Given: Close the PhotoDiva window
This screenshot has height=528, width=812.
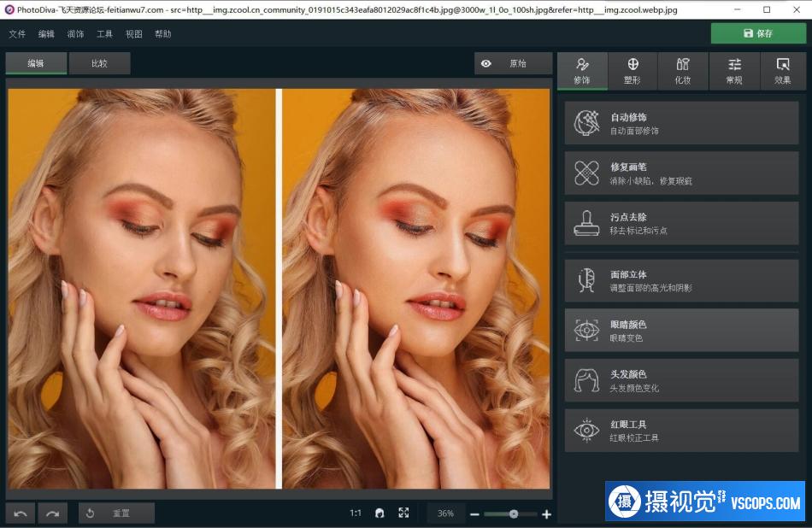Looking at the screenshot, I should [797, 9].
